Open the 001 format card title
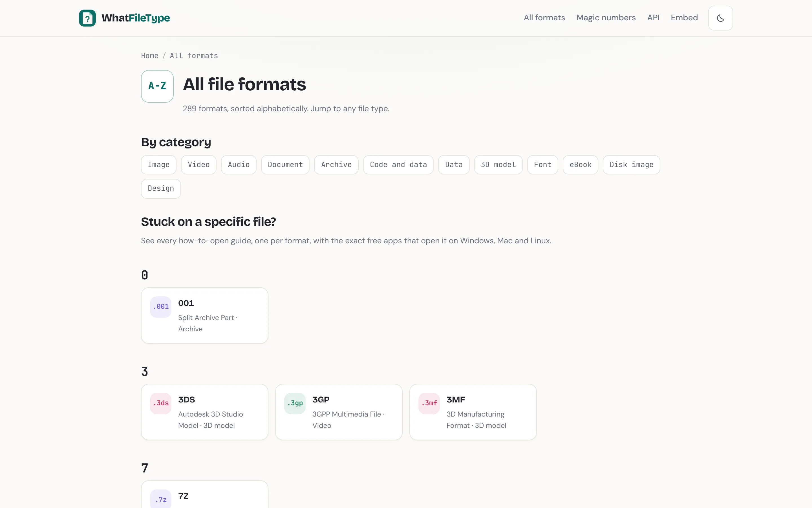812x508 pixels. 186,303
